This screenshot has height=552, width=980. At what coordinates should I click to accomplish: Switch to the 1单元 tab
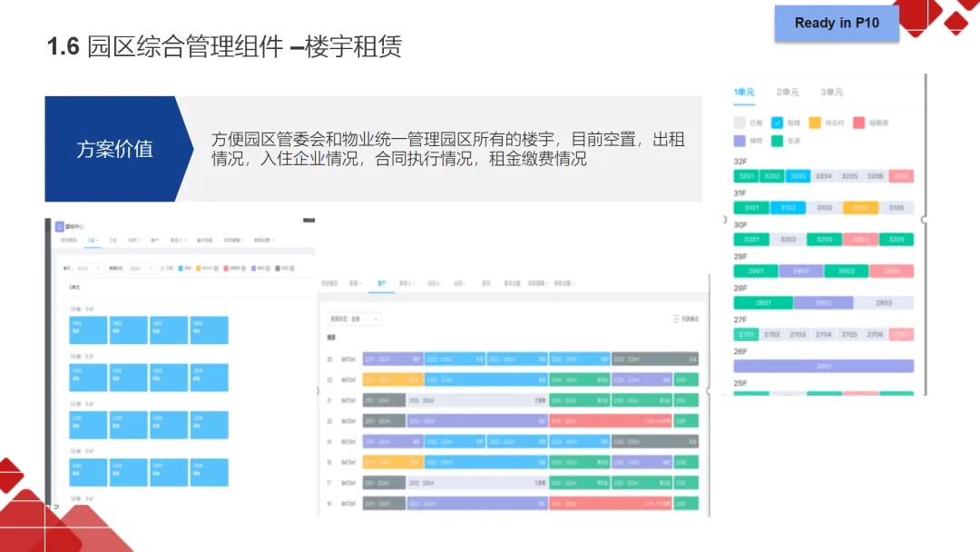pos(744,92)
